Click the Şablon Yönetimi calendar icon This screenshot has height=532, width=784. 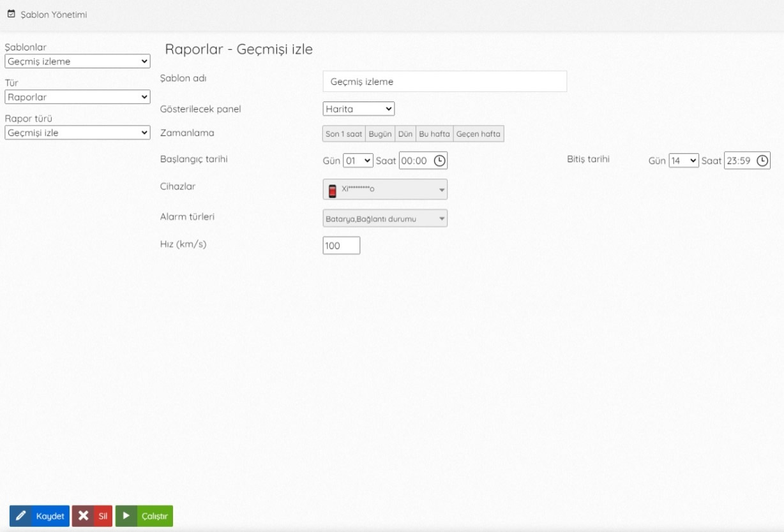point(11,14)
